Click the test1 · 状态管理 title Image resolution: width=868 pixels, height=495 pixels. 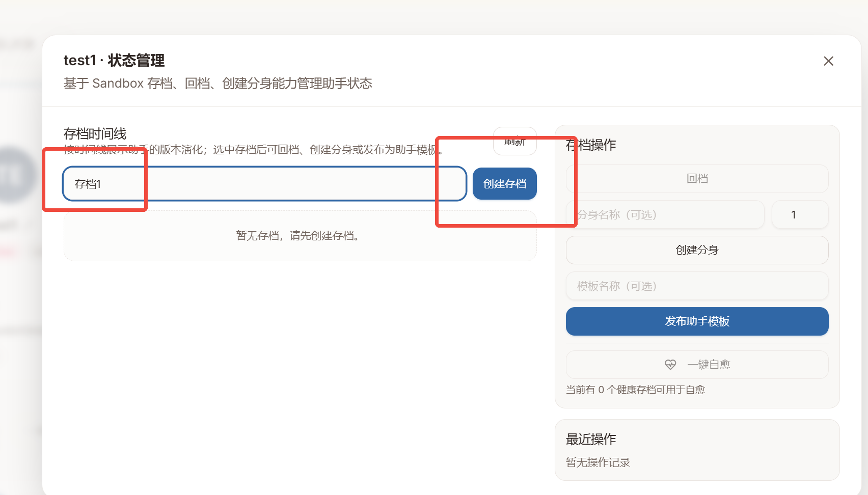coord(114,61)
